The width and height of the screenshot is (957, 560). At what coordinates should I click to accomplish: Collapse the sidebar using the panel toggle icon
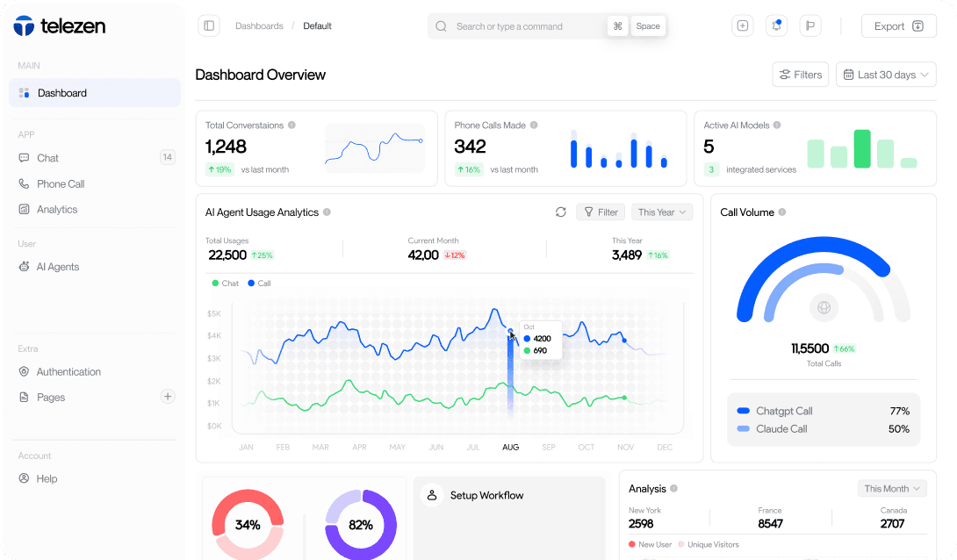coord(208,25)
